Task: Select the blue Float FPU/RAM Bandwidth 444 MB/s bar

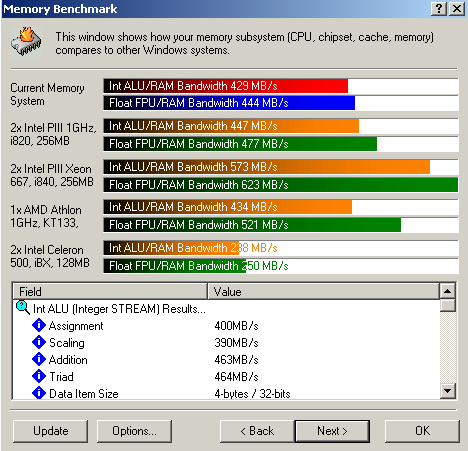Action: click(x=229, y=103)
